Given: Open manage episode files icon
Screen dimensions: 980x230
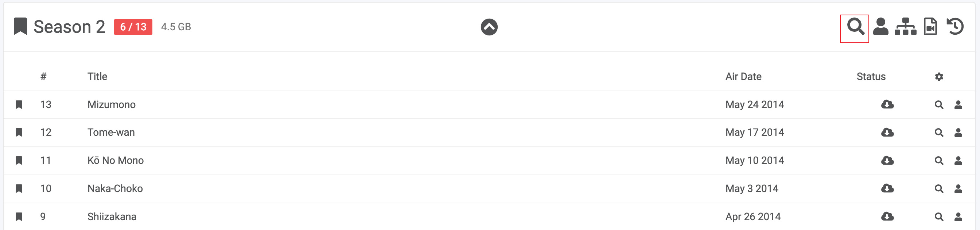Looking at the screenshot, I should pyautogui.click(x=930, y=27).
